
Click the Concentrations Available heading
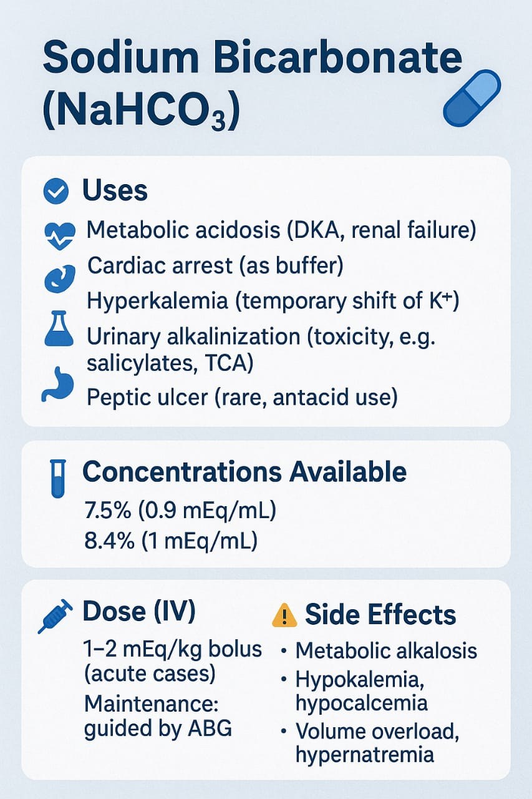[x=244, y=473]
